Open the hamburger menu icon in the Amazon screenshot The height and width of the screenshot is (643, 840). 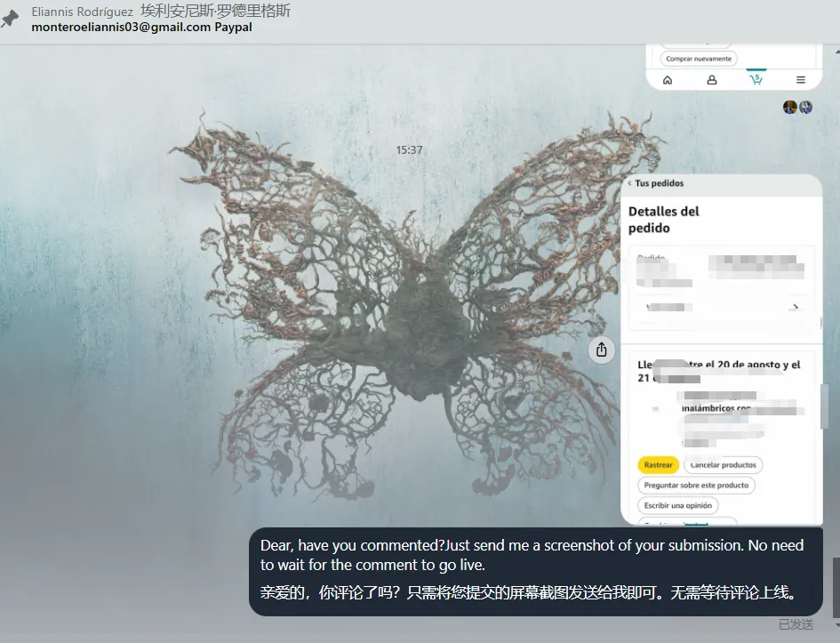pos(801,80)
